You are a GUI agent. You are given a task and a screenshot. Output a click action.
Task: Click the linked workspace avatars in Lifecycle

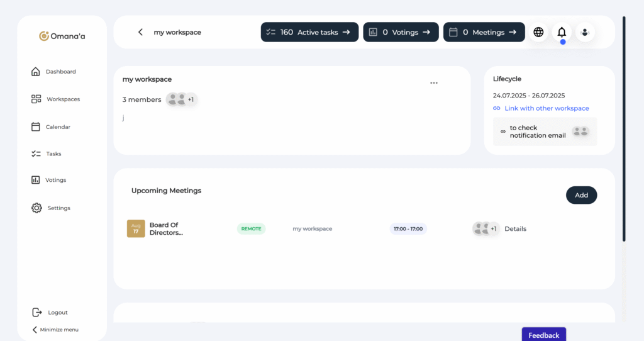point(580,131)
